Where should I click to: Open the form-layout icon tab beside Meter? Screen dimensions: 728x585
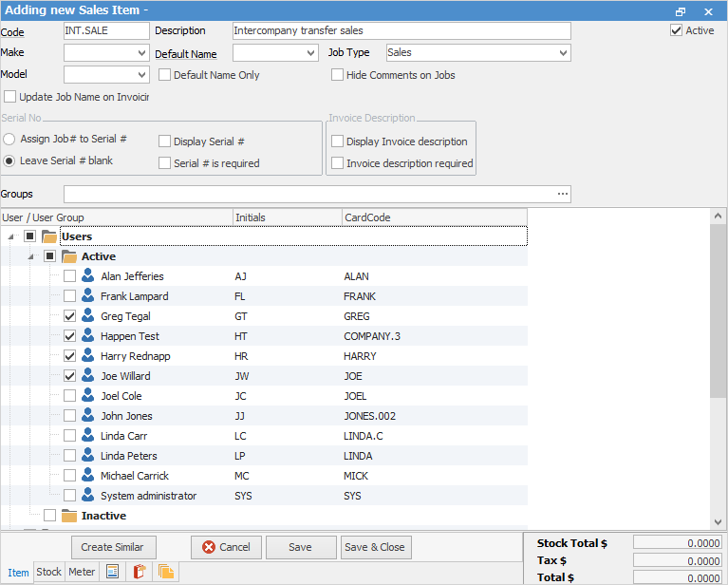click(x=112, y=572)
